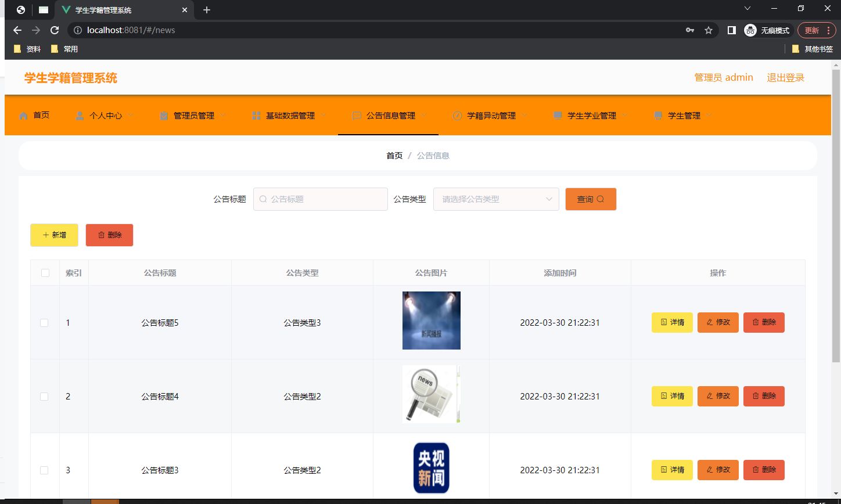View 详情 for 公告标题5

pos(672,322)
